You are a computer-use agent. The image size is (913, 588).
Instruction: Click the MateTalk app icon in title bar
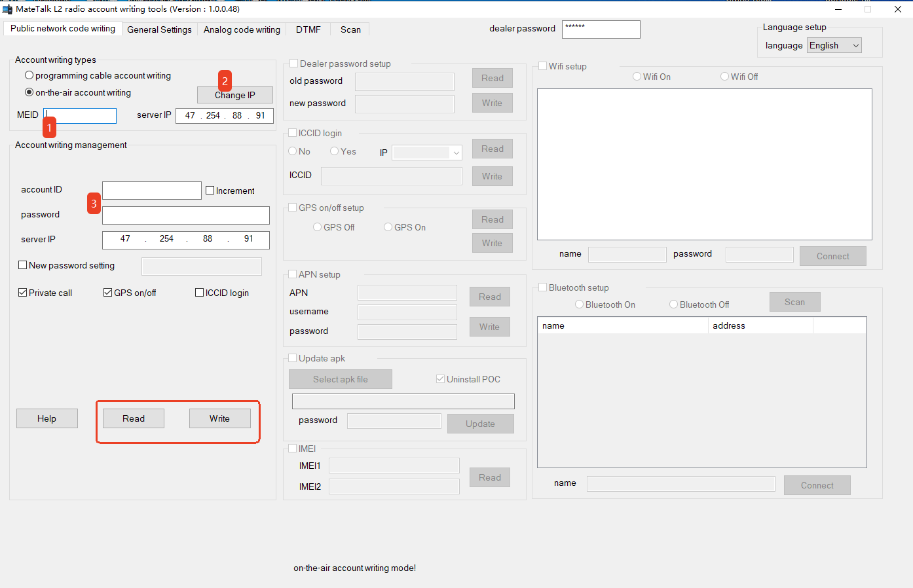[x=8, y=9]
